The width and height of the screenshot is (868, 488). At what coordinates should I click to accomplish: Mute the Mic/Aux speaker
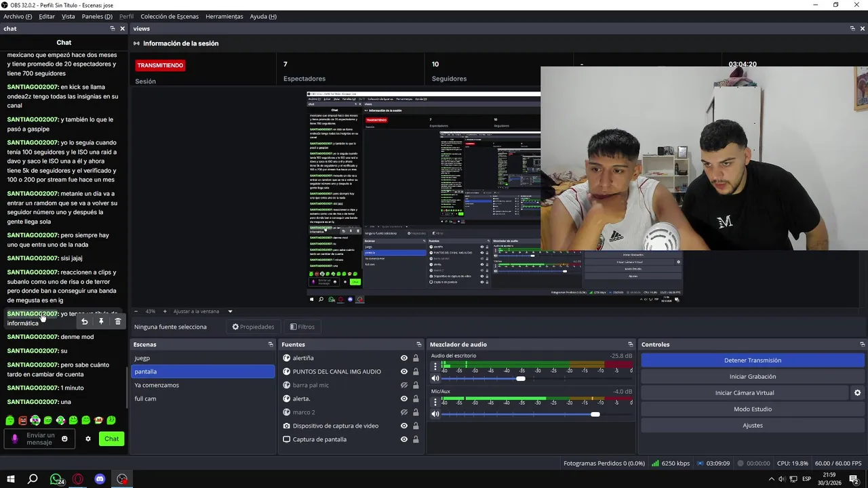(435, 414)
